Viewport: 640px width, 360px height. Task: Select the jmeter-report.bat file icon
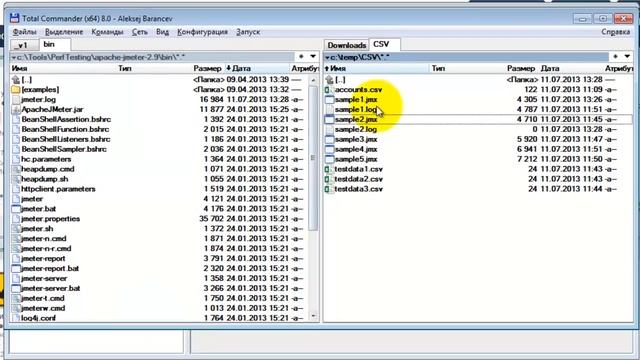click(16, 268)
